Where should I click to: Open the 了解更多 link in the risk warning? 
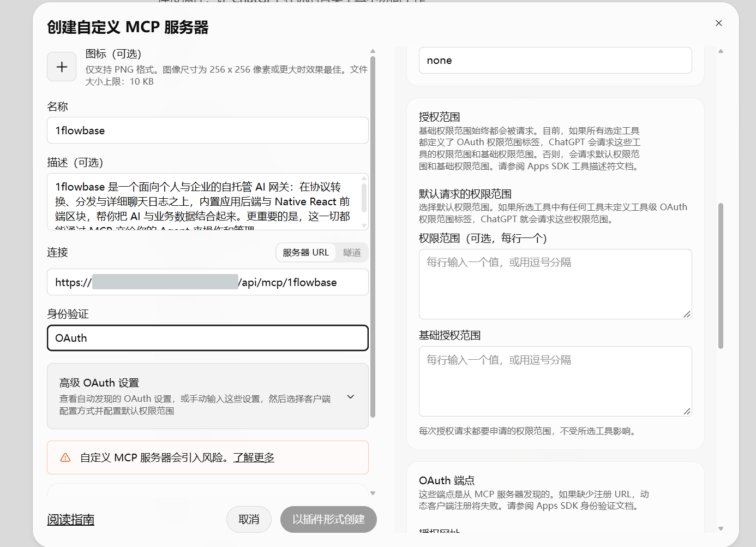click(x=254, y=457)
